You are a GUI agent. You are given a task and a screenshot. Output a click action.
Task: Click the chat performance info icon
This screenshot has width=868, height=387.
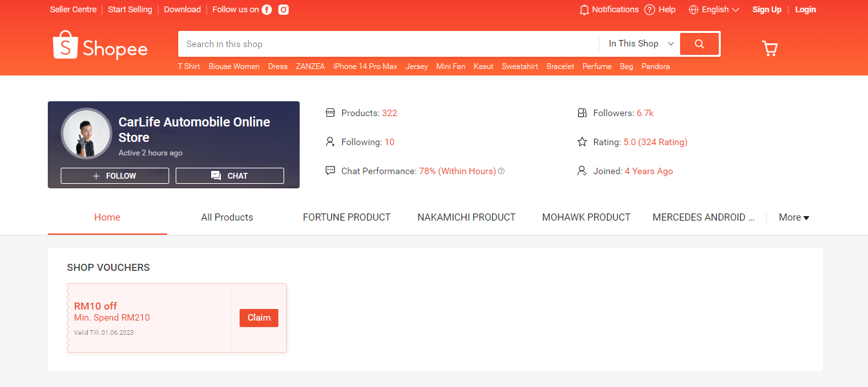tap(501, 172)
